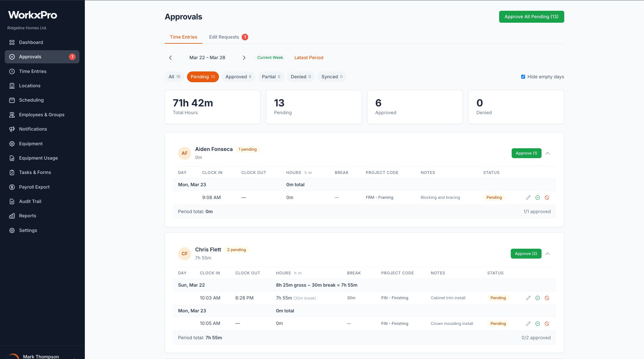The width and height of the screenshot is (644, 359).
Task: Open the Audit Trail section
Action: (x=30, y=201)
